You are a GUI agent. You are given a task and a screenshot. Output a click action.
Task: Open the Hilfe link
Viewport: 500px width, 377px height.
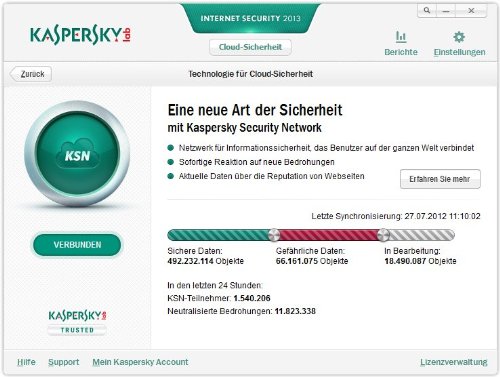(x=26, y=362)
